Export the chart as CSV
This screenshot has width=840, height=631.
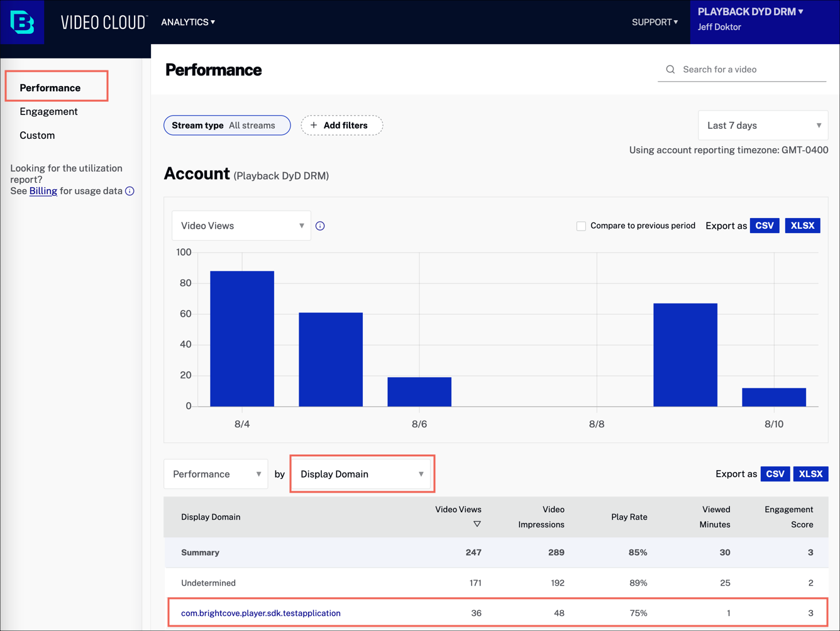(764, 226)
